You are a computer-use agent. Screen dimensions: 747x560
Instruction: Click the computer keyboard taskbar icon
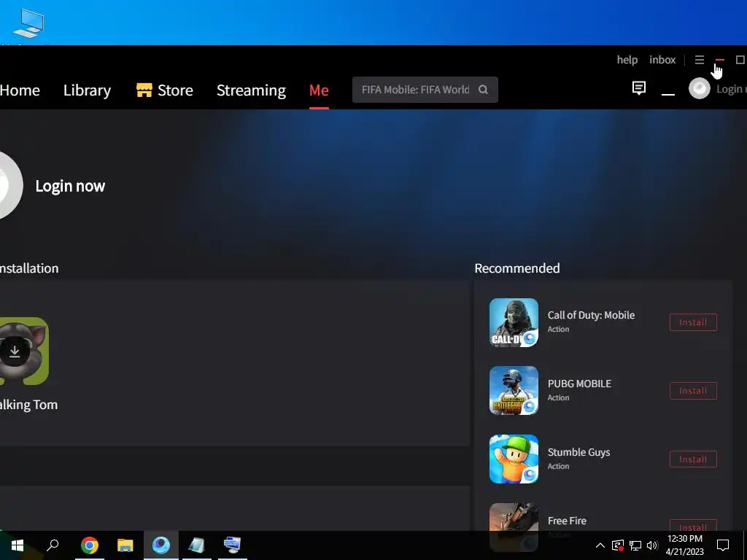[233, 545]
